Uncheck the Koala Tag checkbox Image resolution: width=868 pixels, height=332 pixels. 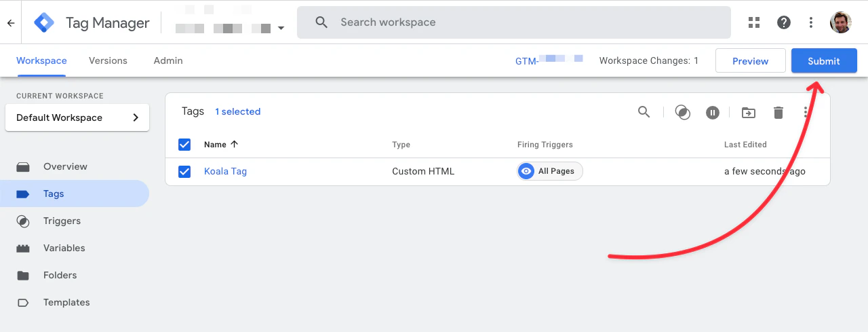coord(184,172)
